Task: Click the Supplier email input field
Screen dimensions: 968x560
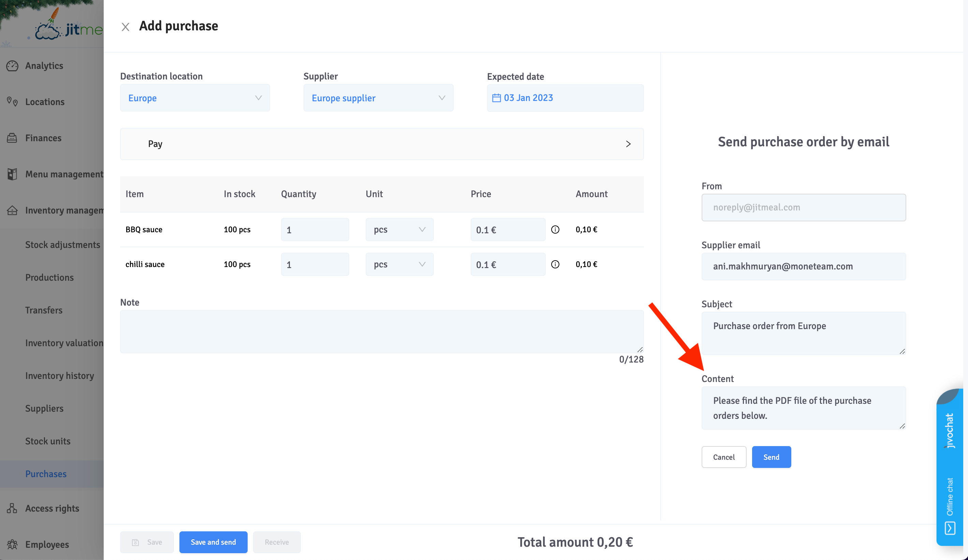Action: click(x=803, y=266)
